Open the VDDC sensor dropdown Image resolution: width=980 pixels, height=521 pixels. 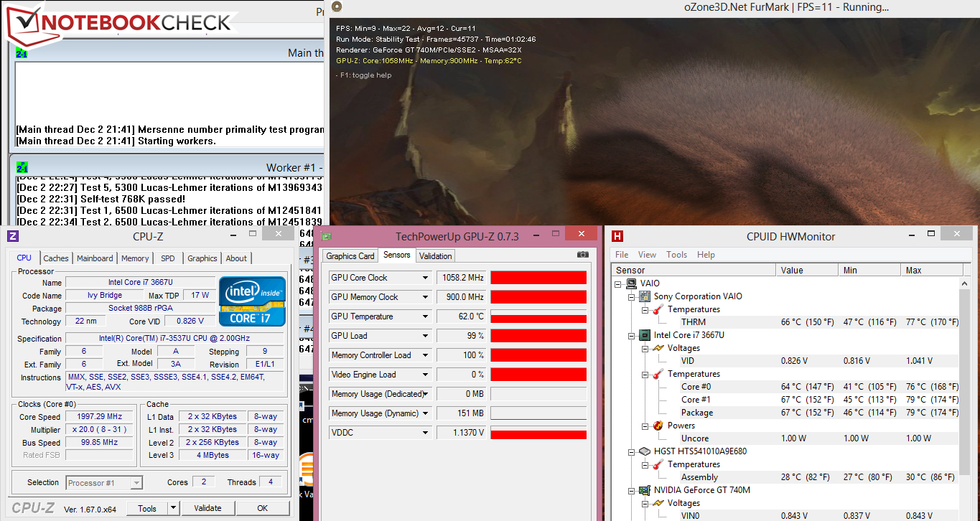pos(425,433)
